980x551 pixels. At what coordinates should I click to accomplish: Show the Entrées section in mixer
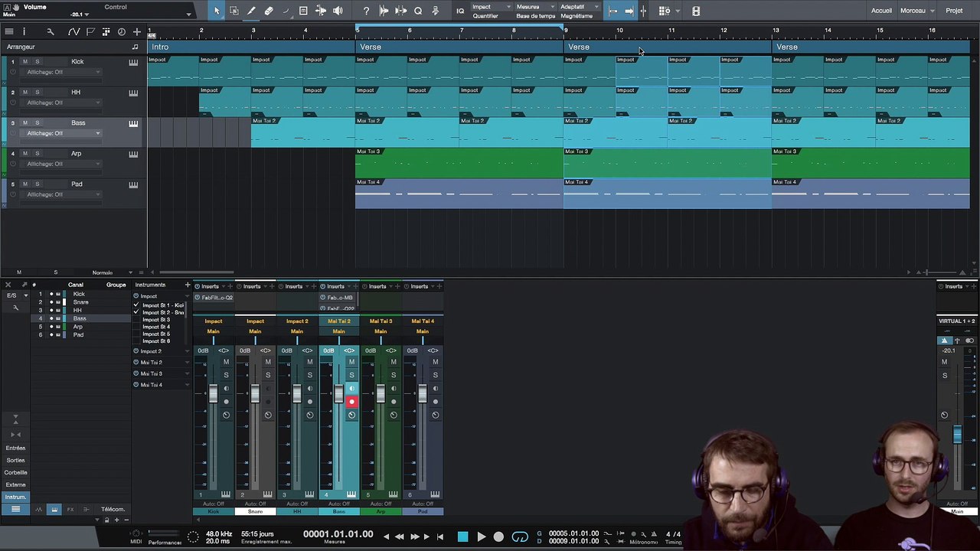(x=15, y=448)
